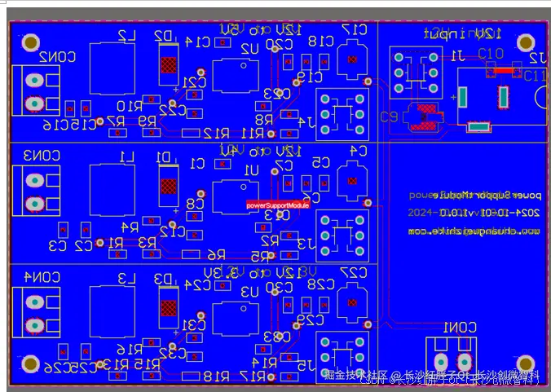Click the C17 capacitor footprint

[x=352, y=59]
